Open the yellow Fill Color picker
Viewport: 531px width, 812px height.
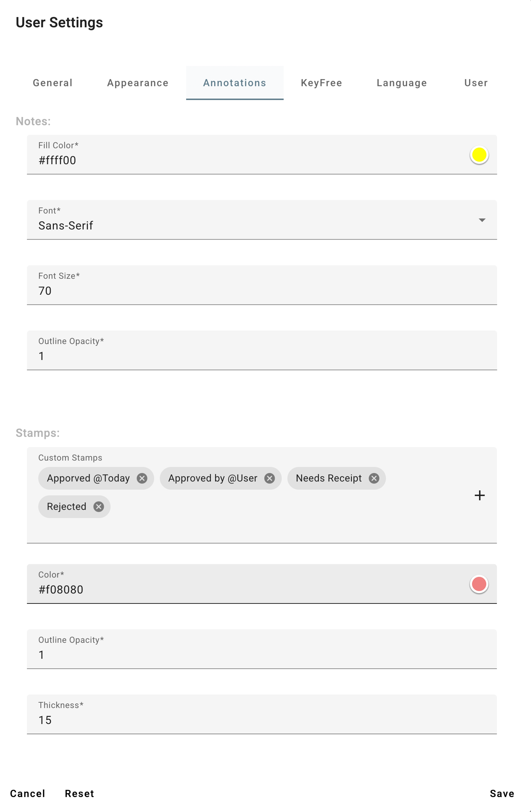[479, 155]
